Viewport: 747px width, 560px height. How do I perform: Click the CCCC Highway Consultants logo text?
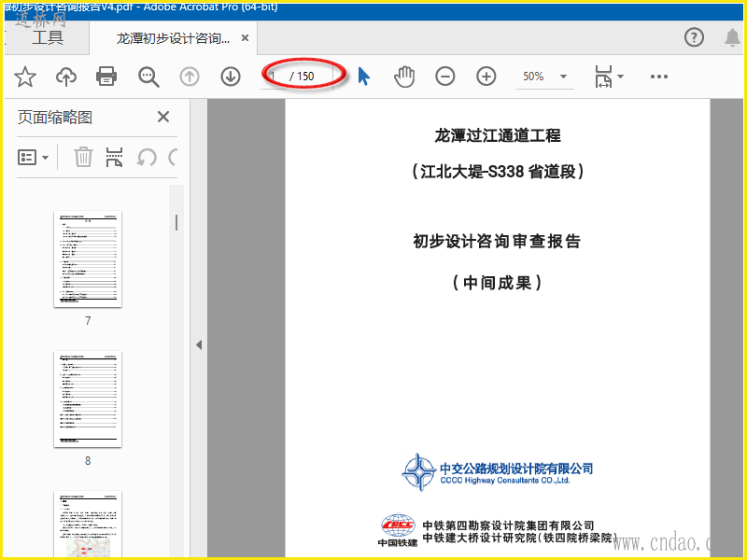(505, 480)
